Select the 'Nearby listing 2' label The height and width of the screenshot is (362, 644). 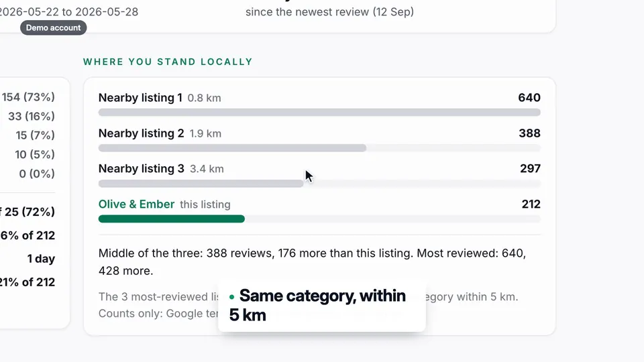(142, 133)
